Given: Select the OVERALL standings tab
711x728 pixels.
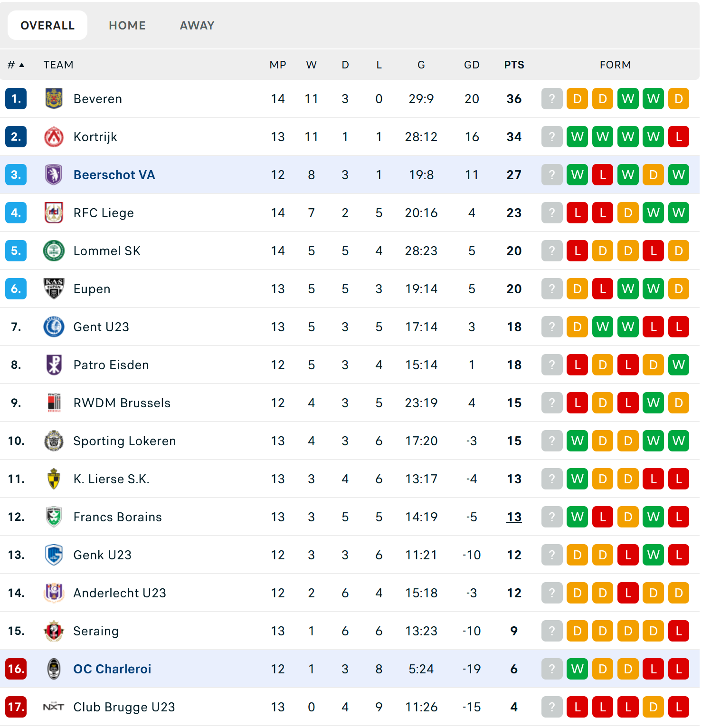Looking at the screenshot, I should tap(47, 26).
